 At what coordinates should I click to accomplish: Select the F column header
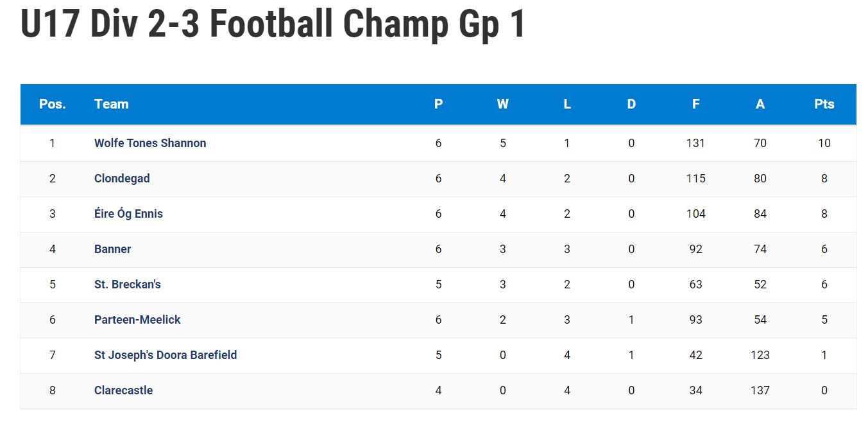(x=695, y=104)
